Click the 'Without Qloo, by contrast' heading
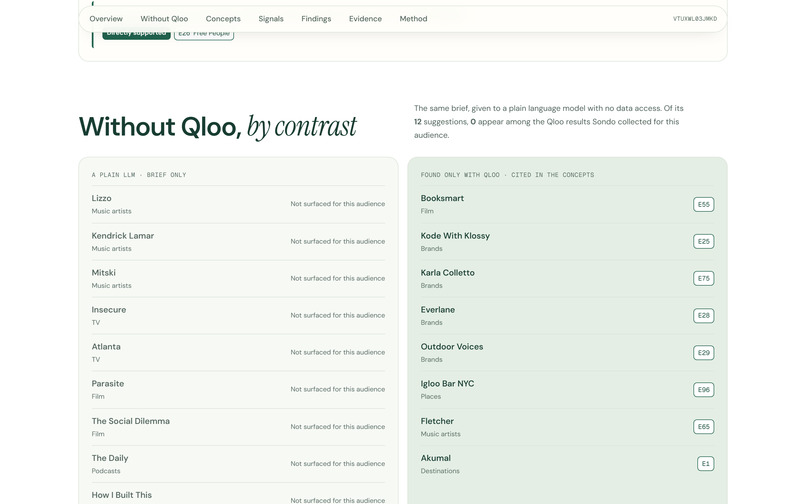 (218, 127)
